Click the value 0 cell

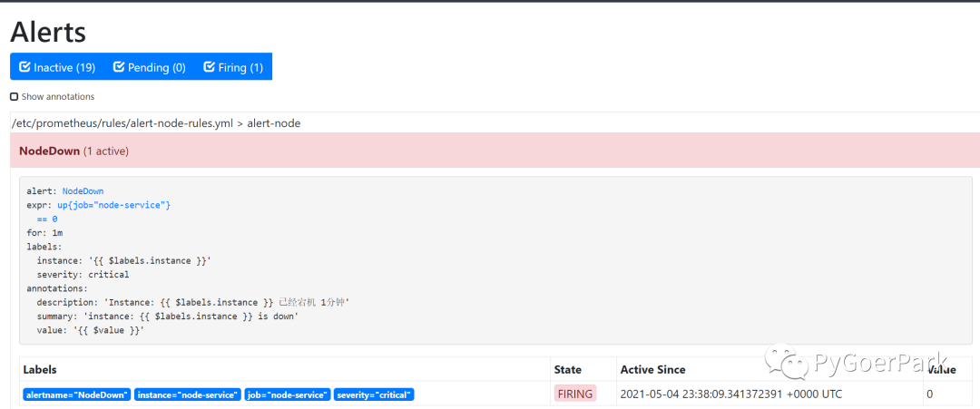point(929,394)
